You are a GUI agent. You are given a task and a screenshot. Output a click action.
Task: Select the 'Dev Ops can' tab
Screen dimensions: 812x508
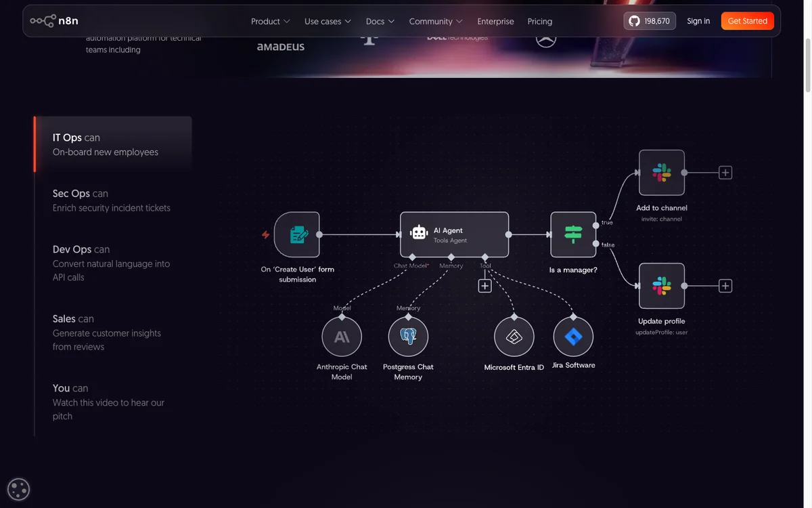(113, 263)
